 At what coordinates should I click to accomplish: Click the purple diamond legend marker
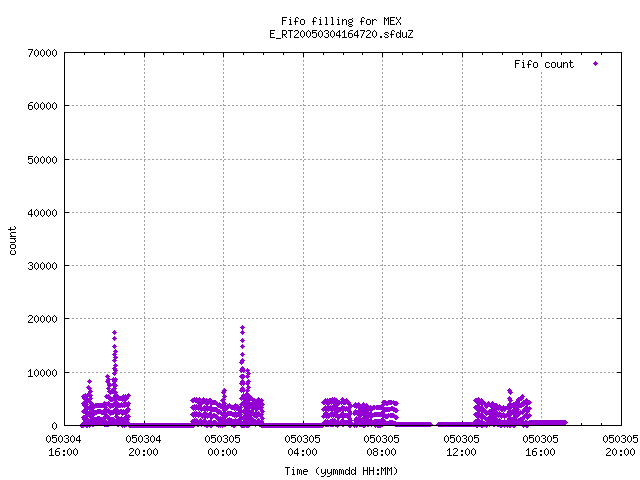click(596, 64)
